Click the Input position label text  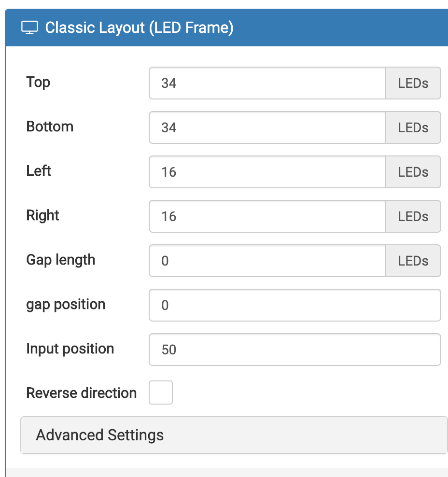click(70, 349)
